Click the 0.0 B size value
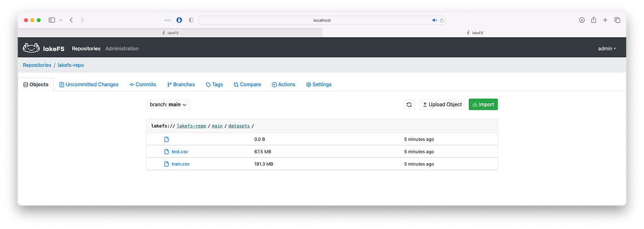 260,139
